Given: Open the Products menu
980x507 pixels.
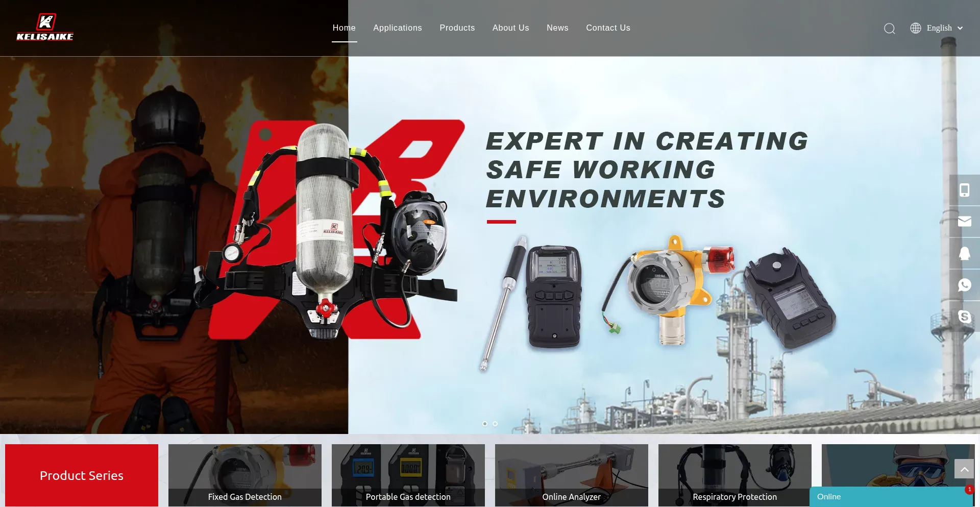Looking at the screenshot, I should coord(457,28).
